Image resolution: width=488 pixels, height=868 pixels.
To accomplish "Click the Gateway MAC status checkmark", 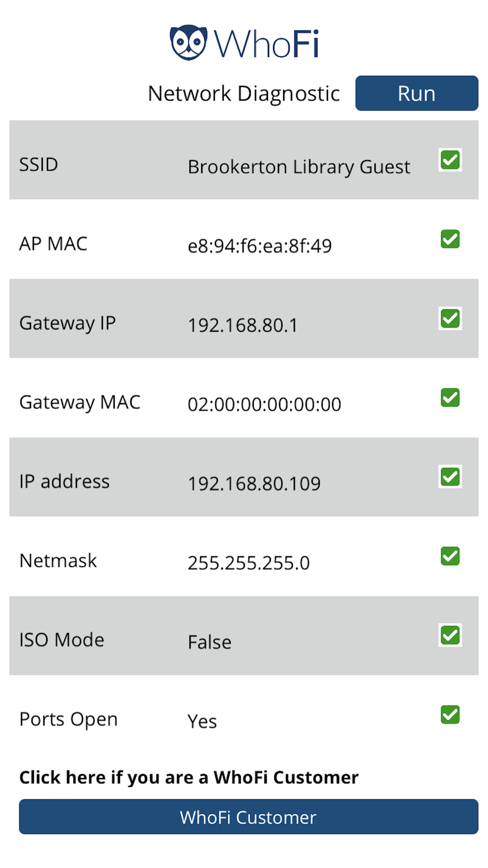I will point(450,398).
